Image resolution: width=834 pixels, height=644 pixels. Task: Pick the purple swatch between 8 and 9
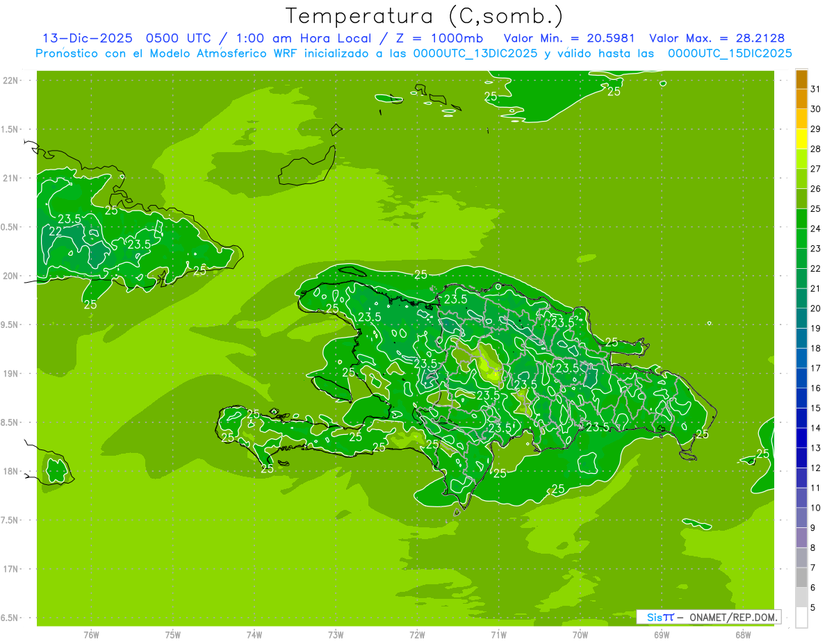click(801, 538)
